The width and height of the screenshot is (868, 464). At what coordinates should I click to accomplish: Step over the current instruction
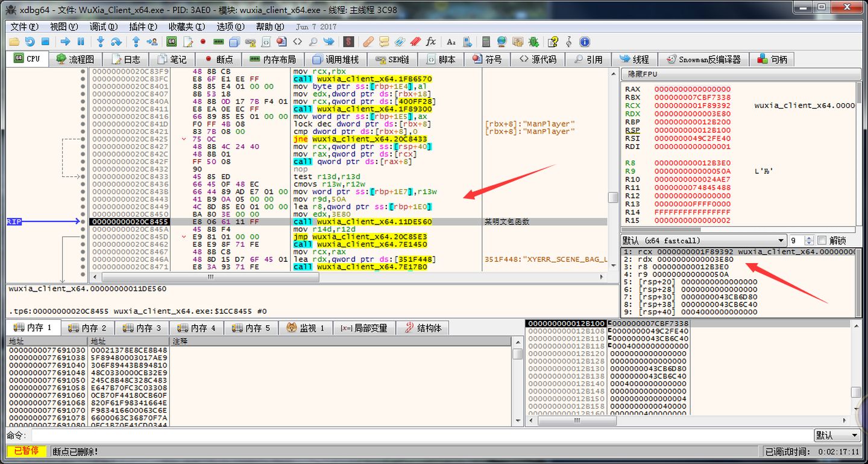[116, 42]
